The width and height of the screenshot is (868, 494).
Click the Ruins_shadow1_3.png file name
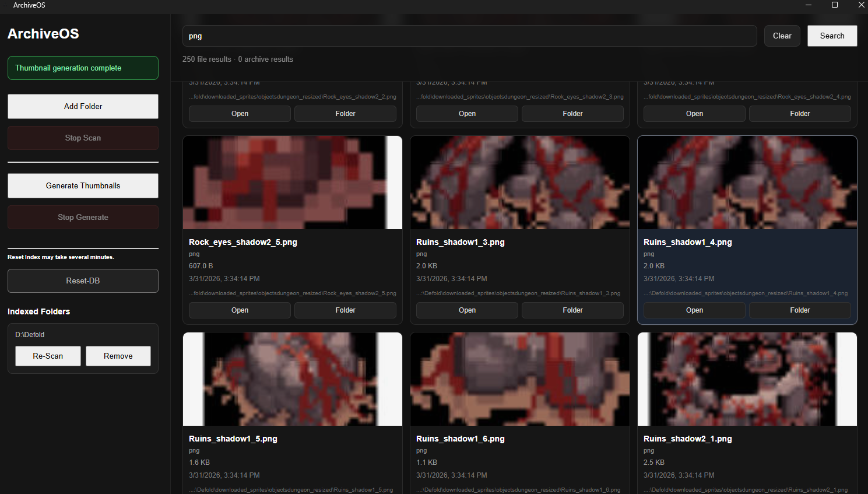click(x=461, y=242)
